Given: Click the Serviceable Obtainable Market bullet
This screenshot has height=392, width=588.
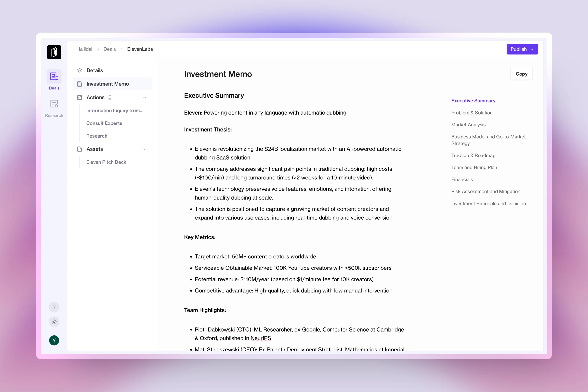Looking at the screenshot, I should (x=293, y=268).
